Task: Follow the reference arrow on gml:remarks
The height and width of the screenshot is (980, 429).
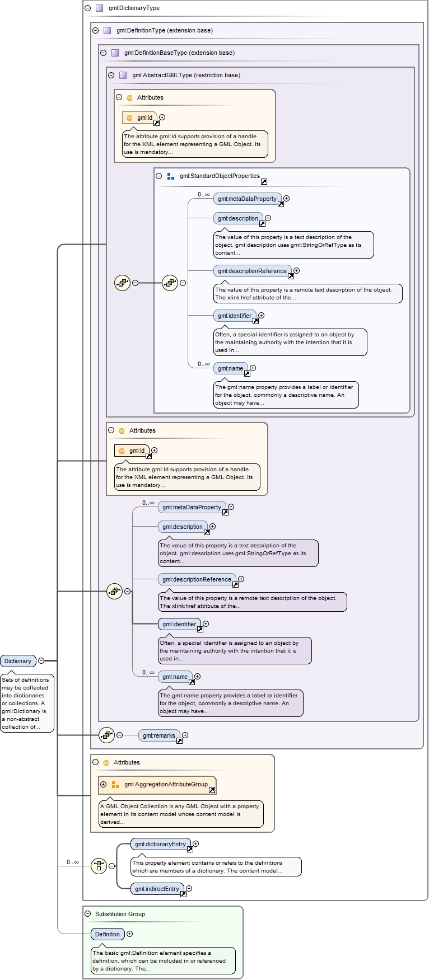Action: point(179,740)
